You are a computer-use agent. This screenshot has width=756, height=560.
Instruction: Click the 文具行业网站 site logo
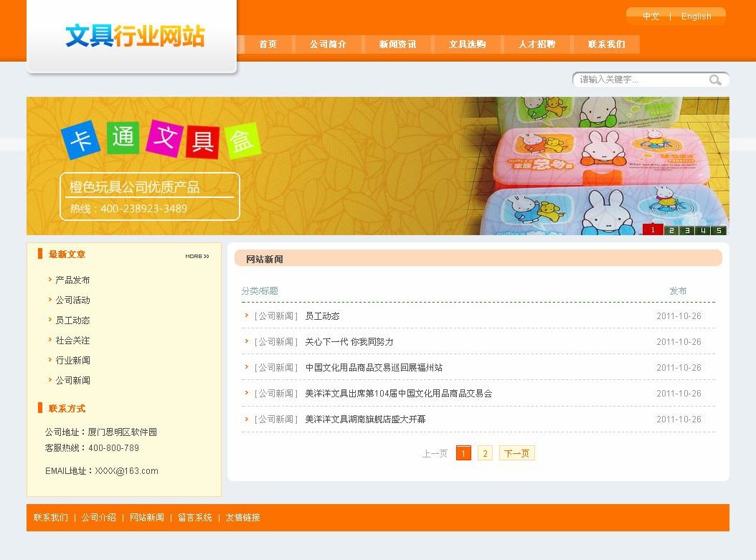pyautogui.click(x=135, y=36)
